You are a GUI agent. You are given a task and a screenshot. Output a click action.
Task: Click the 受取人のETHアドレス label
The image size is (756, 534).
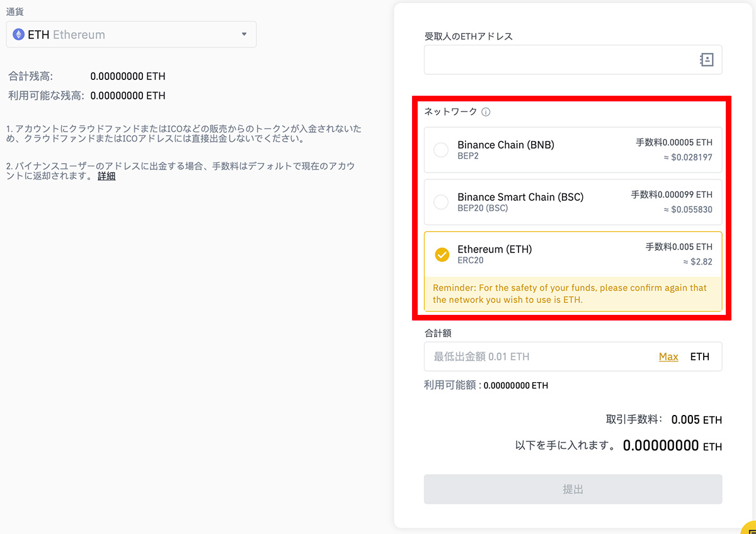pos(469,37)
